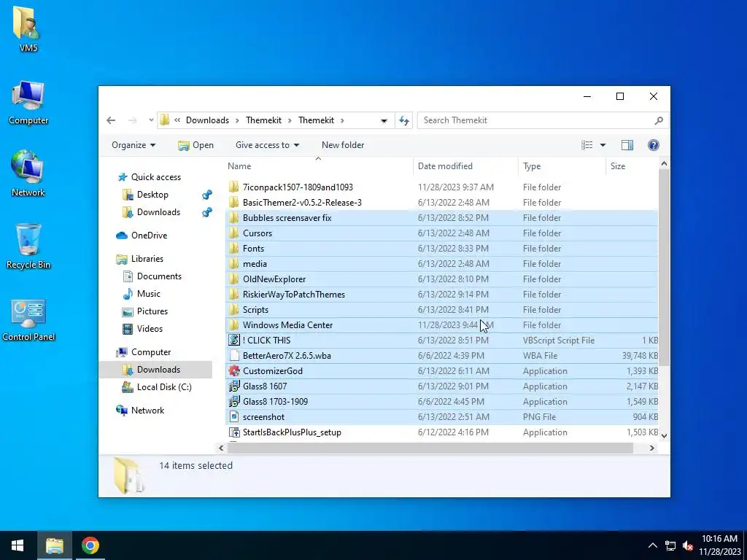Select the ! CLICK THIS script file
747x560 pixels.
(266, 341)
